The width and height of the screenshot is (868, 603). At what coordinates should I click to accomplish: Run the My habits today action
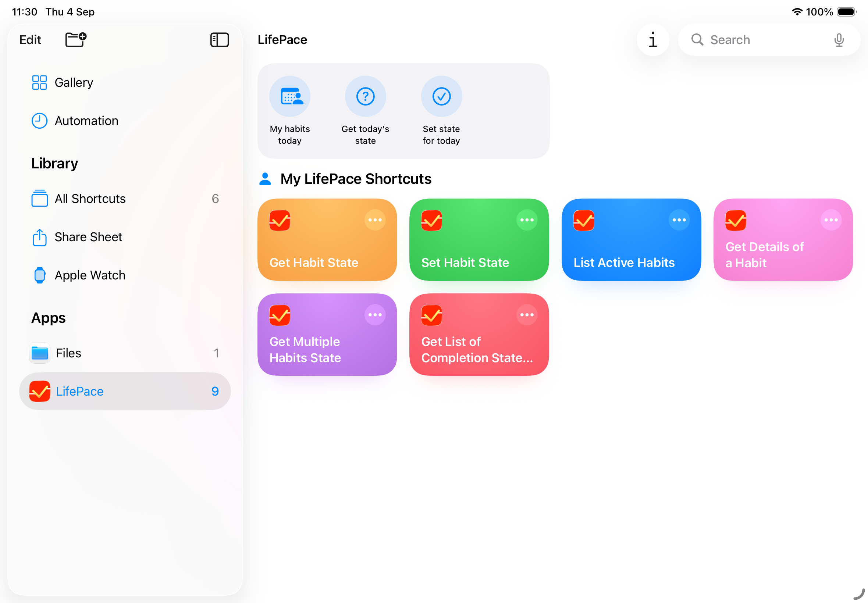290,111
